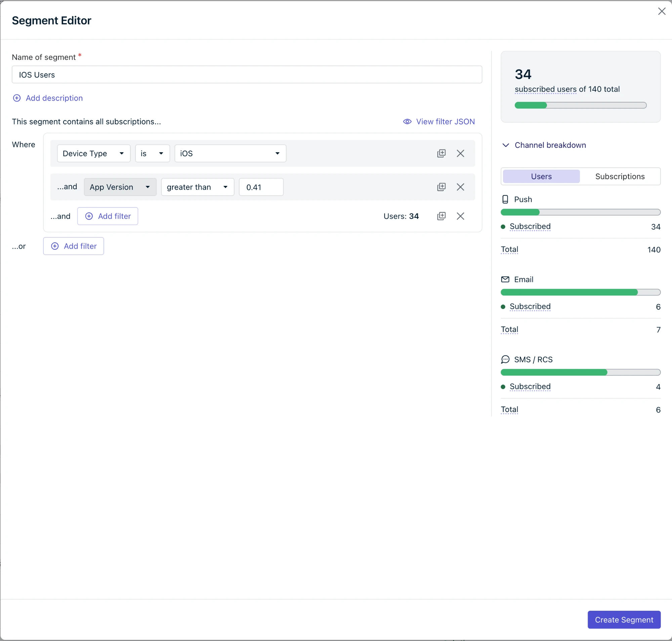
Task: Open the 'greater than' operator dropdown
Action: tap(197, 187)
